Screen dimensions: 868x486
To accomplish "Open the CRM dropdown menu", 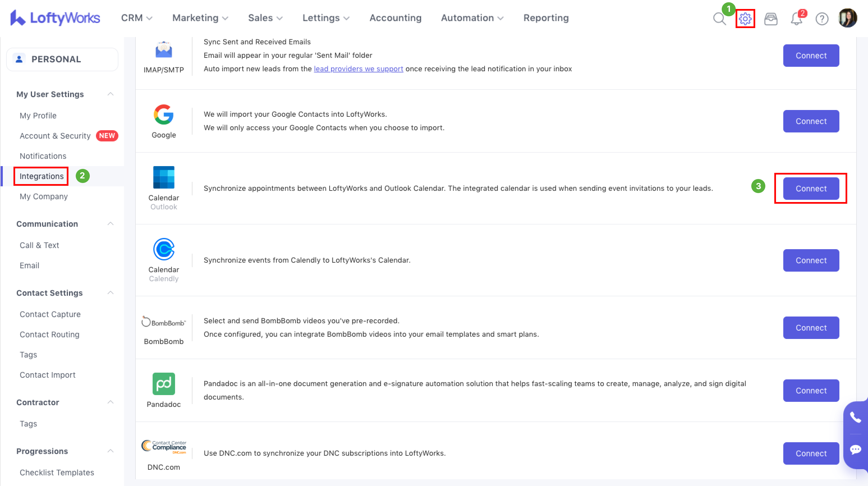I will pos(136,18).
